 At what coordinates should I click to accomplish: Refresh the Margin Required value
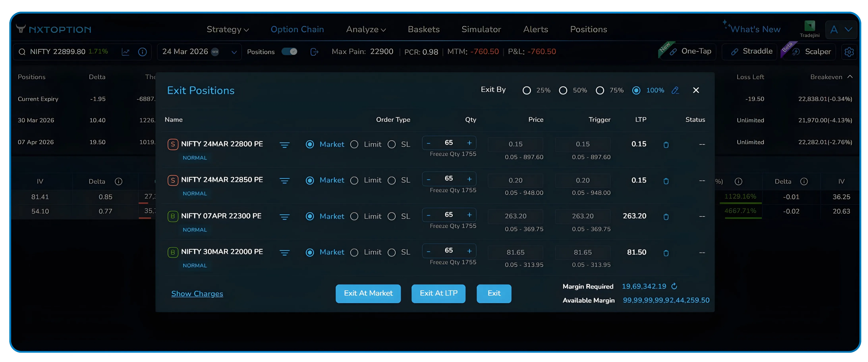[674, 286]
